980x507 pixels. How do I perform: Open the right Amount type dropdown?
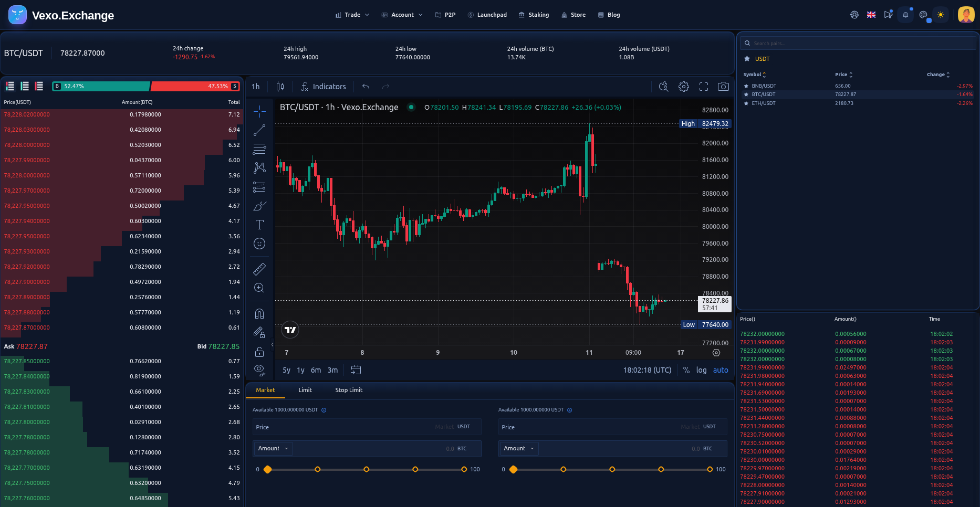coord(519,448)
